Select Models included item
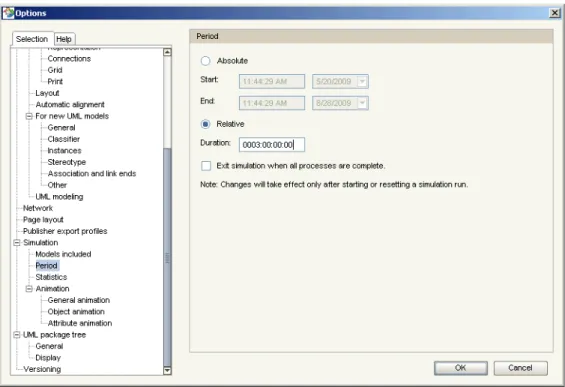565x387 pixels. [x=63, y=254]
